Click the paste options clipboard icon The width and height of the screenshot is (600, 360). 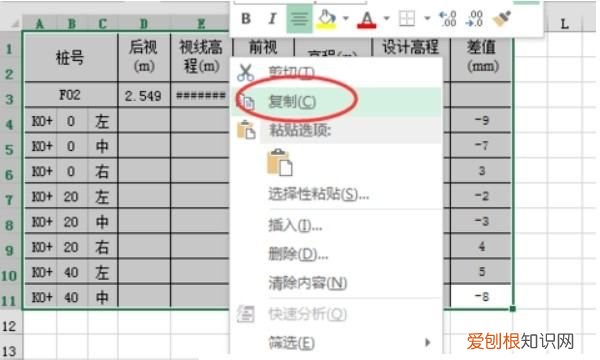coord(246,130)
